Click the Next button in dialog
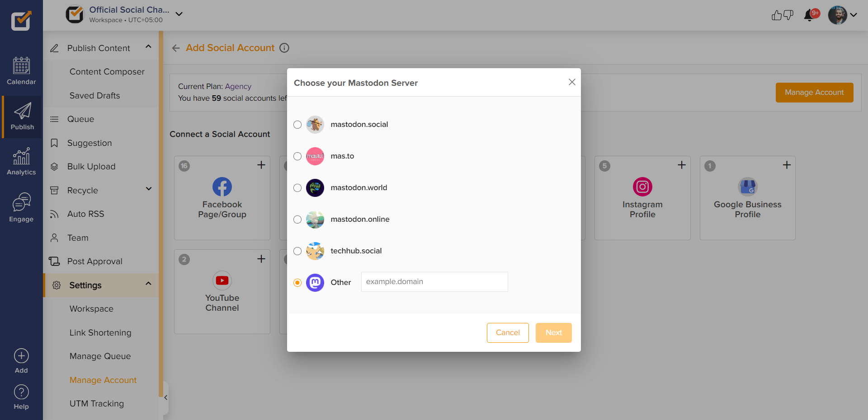This screenshot has width=868, height=420. [x=554, y=333]
